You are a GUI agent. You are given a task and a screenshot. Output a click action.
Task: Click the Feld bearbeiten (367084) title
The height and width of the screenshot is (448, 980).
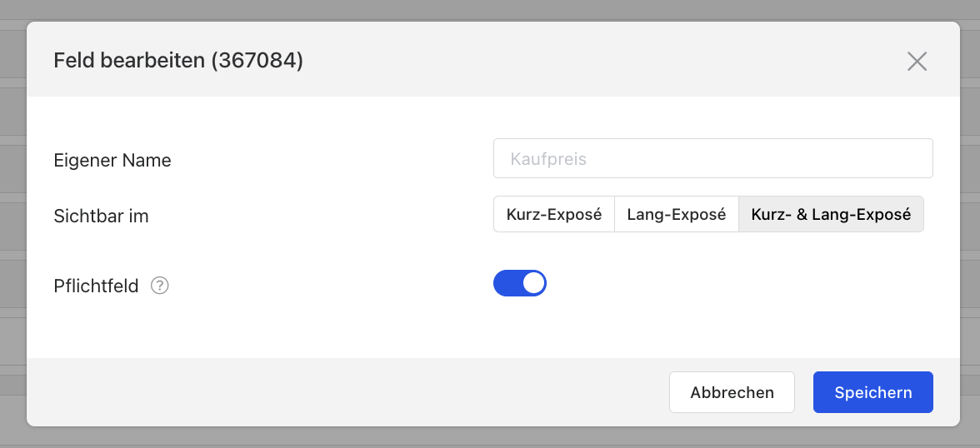click(178, 61)
